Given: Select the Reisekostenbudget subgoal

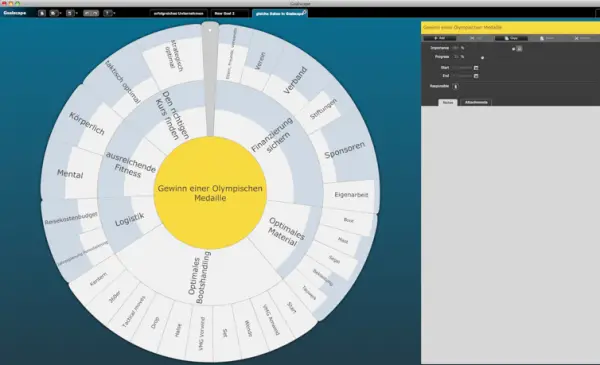Looking at the screenshot, I should pyautogui.click(x=71, y=218).
